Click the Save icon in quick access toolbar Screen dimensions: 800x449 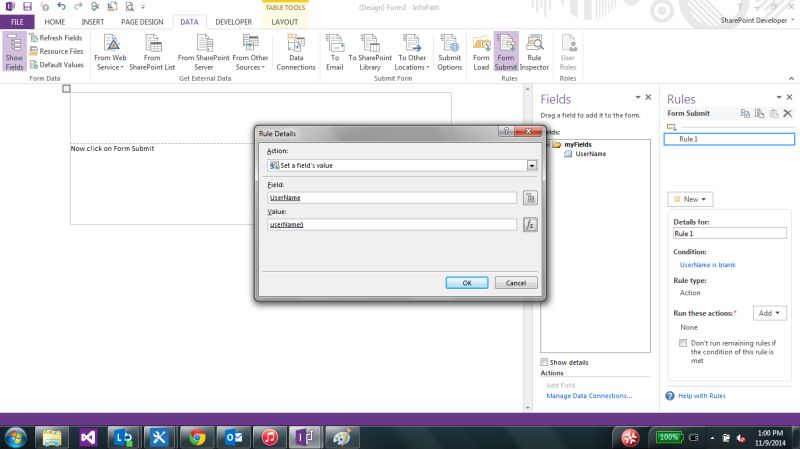28,7
